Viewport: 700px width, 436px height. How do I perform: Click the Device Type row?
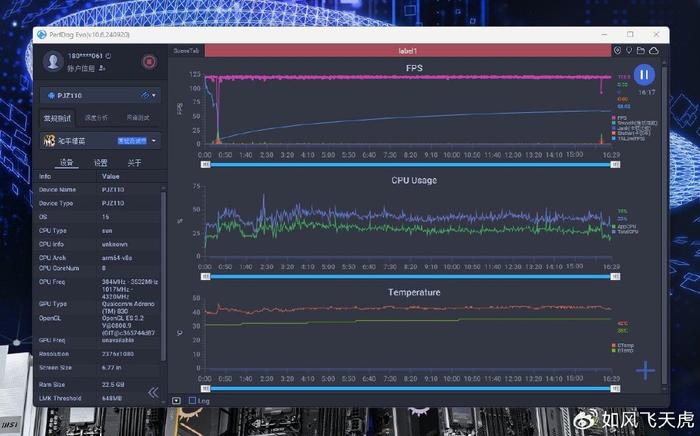coord(98,203)
